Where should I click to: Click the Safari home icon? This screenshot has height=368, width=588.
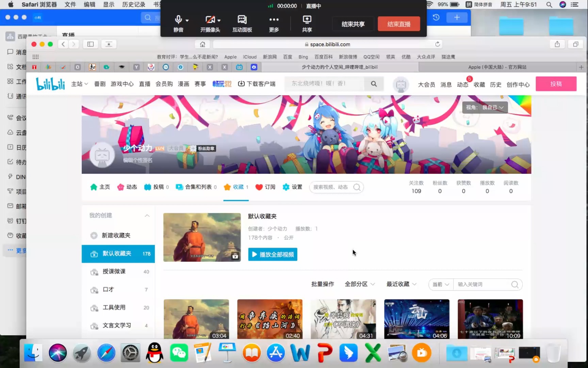202,44
